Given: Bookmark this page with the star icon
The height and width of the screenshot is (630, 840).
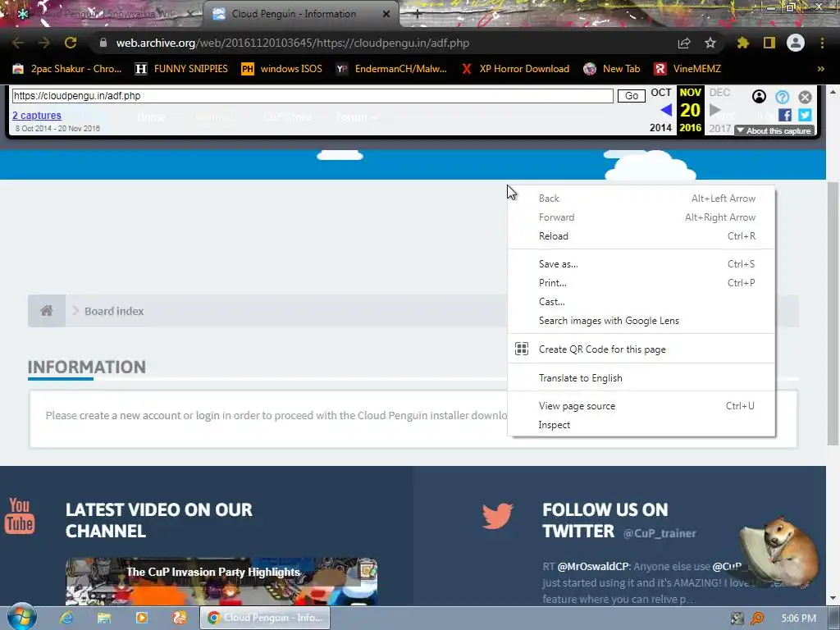Looking at the screenshot, I should tap(710, 43).
